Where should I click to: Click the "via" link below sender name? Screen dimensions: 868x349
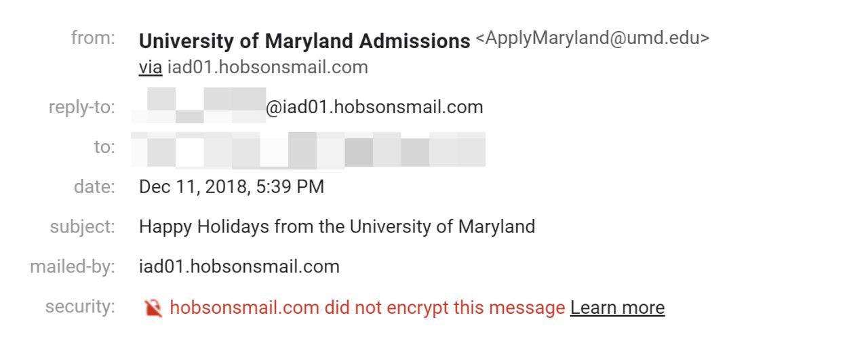150,67
